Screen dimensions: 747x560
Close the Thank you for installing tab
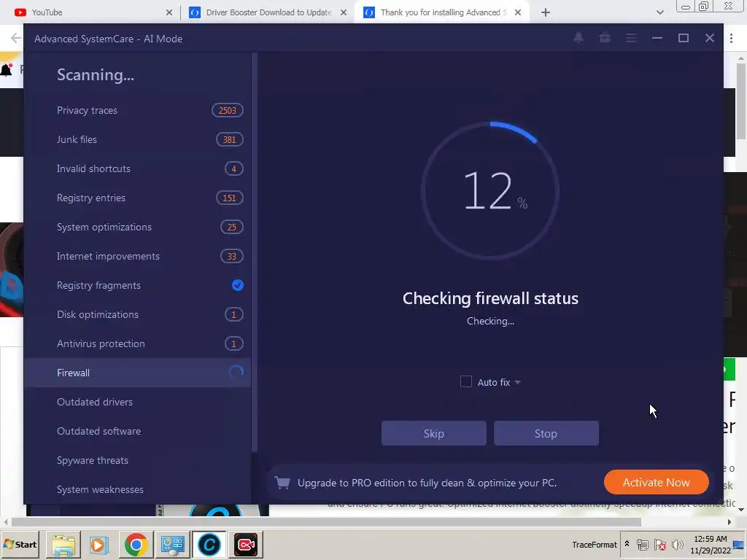[518, 12]
